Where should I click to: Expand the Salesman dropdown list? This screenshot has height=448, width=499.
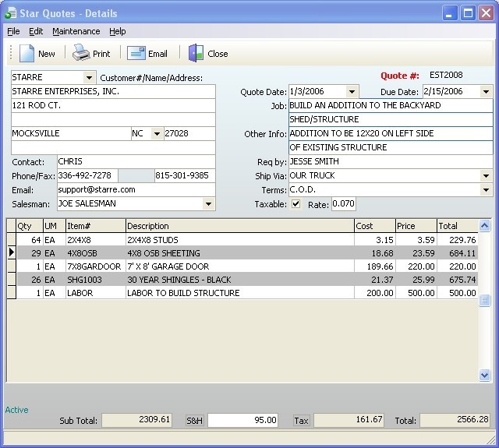coord(208,204)
